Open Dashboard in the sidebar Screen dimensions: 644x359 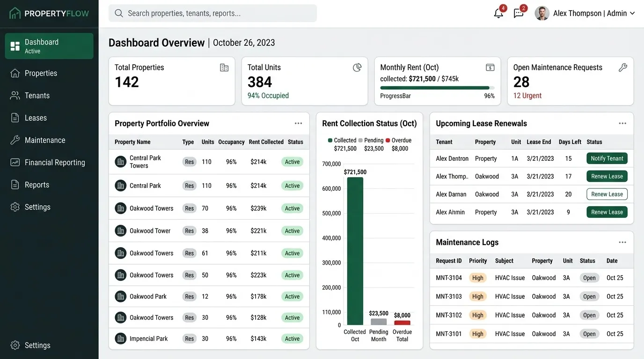(49, 46)
